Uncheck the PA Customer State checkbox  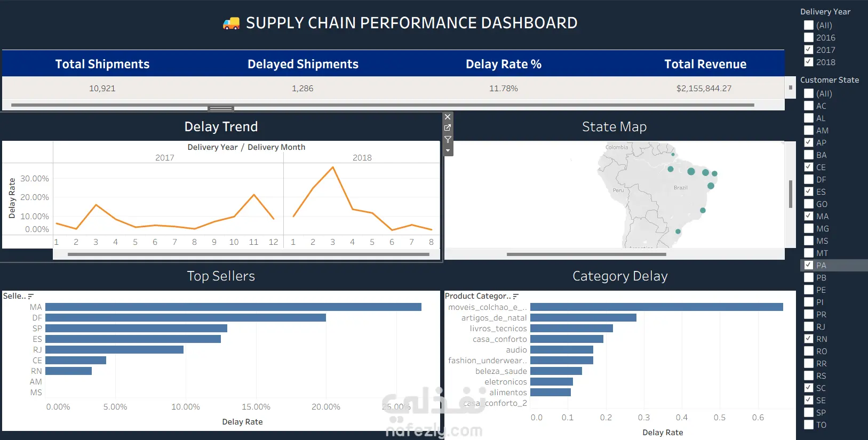point(809,265)
